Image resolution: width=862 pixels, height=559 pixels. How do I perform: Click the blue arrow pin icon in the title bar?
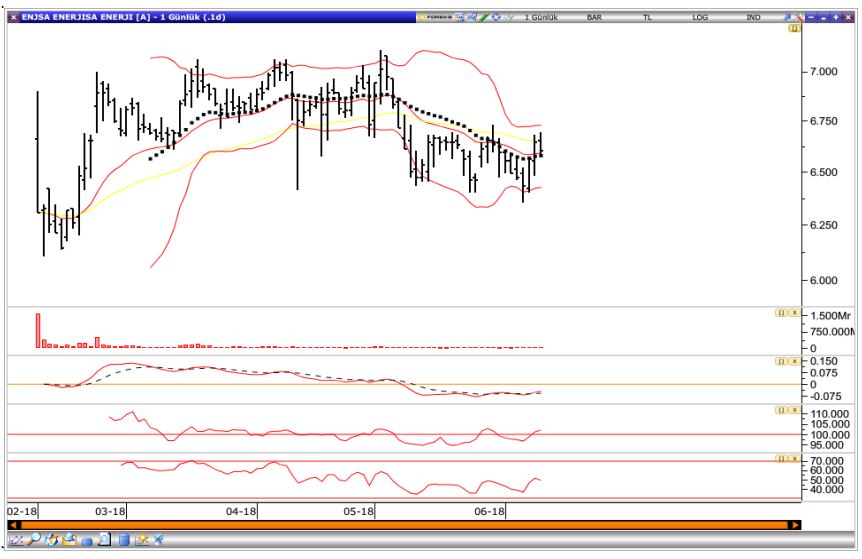(787, 17)
